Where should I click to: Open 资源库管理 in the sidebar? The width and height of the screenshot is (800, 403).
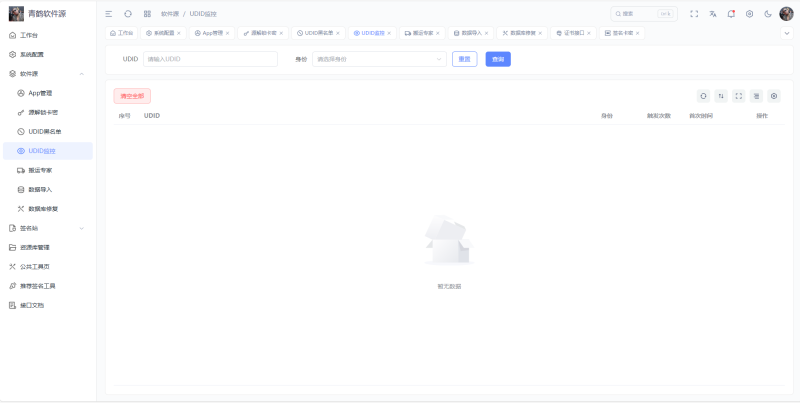48,247
